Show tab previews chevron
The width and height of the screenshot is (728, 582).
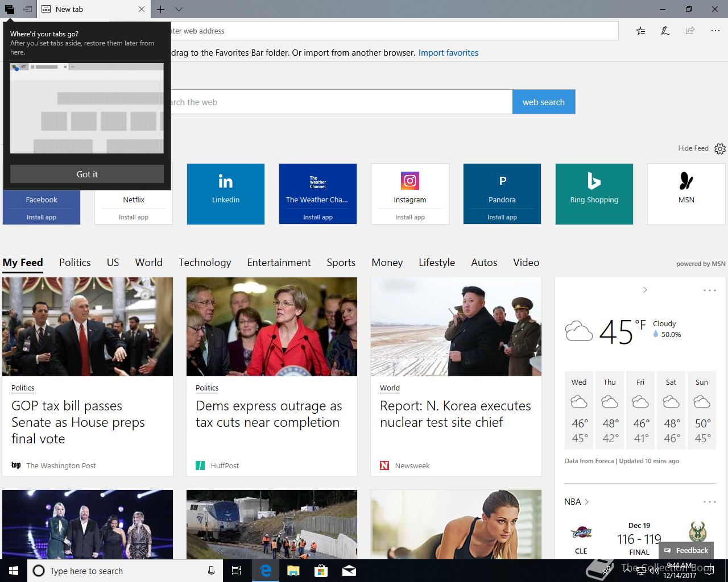[x=179, y=9]
